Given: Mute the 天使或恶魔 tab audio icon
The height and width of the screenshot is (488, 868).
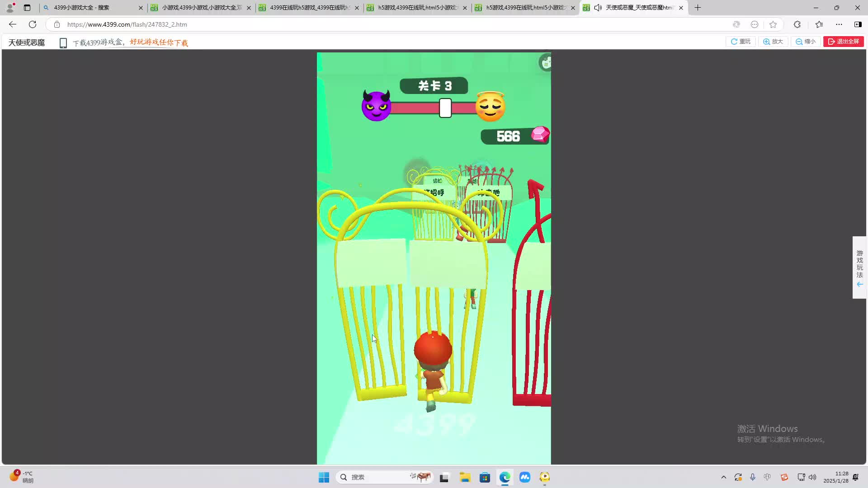Looking at the screenshot, I should 598,8.
